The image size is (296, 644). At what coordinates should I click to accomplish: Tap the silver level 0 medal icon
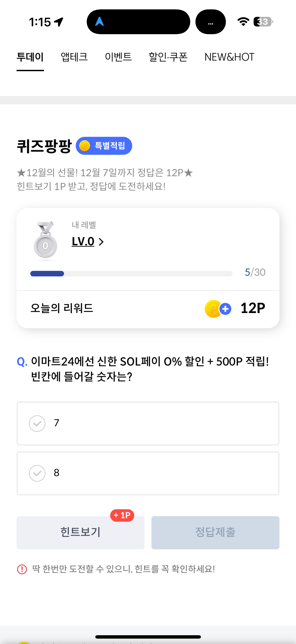[45, 240]
